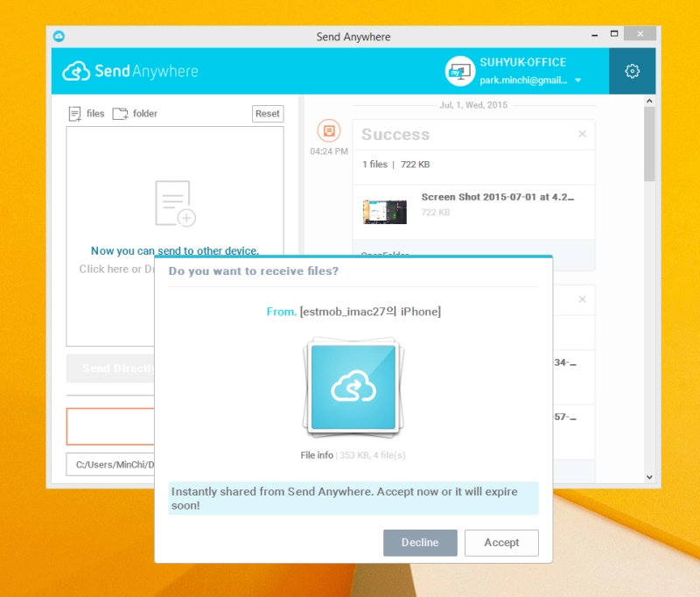Click the cloud file stack icon in dialog

click(353, 387)
